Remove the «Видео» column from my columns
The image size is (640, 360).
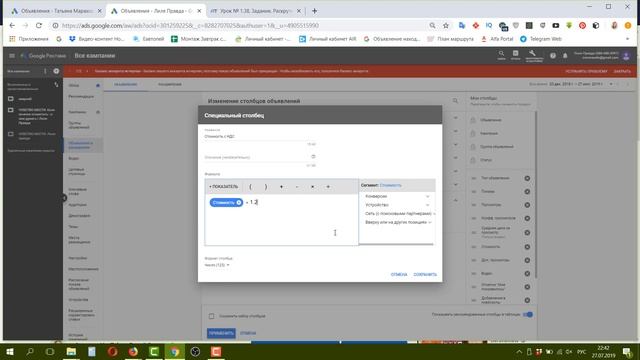point(527,273)
